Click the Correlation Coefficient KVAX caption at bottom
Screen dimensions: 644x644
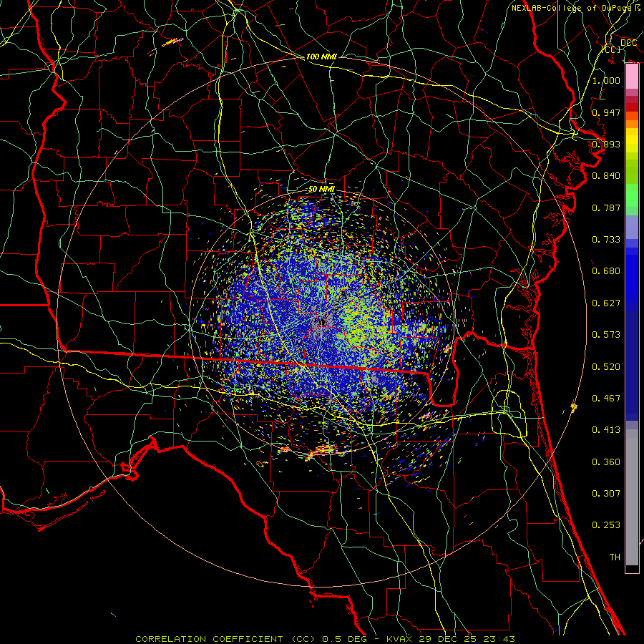coord(325,639)
